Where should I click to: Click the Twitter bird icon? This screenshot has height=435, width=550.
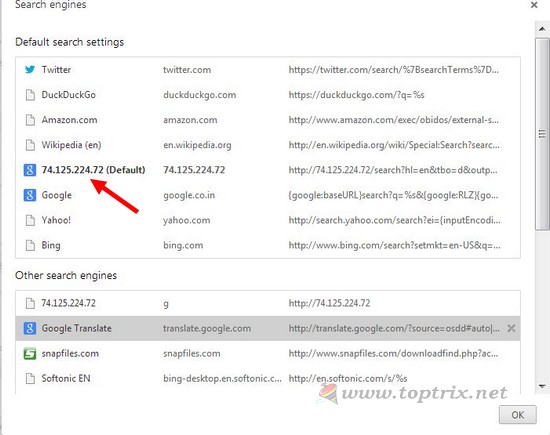point(30,69)
